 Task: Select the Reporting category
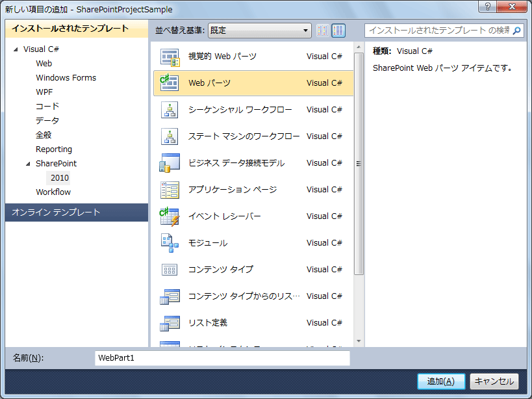[x=54, y=149]
